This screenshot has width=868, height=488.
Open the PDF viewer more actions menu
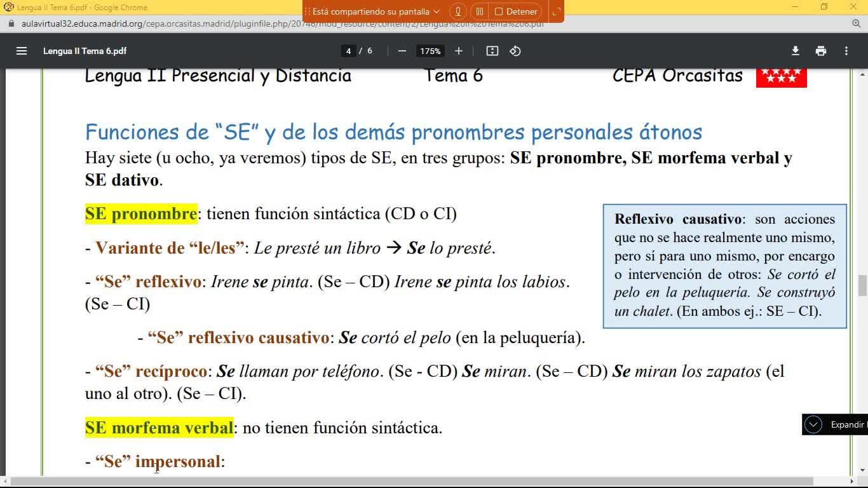[x=846, y=51]
